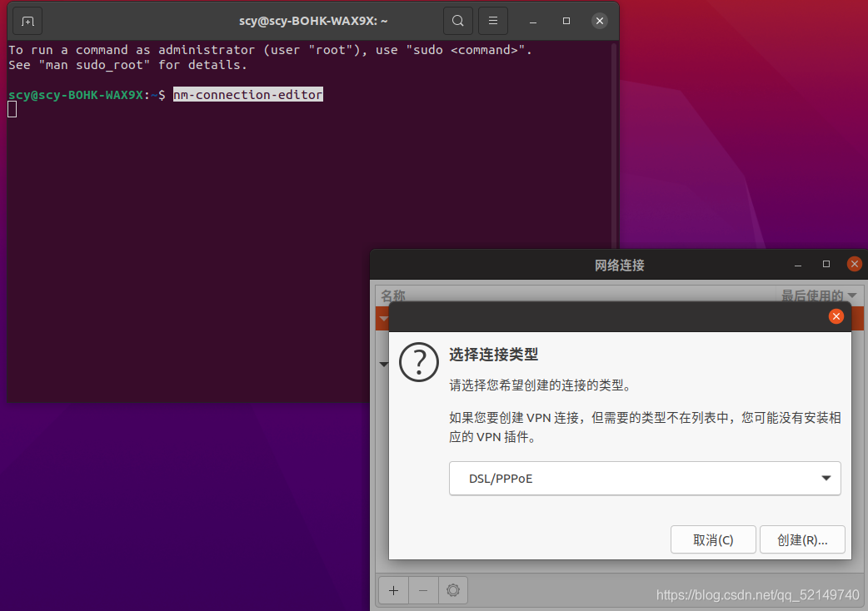The height and width of the screenshot is (611, 868).
Task: Collapse the second connection group arrow
Action: 384,365
